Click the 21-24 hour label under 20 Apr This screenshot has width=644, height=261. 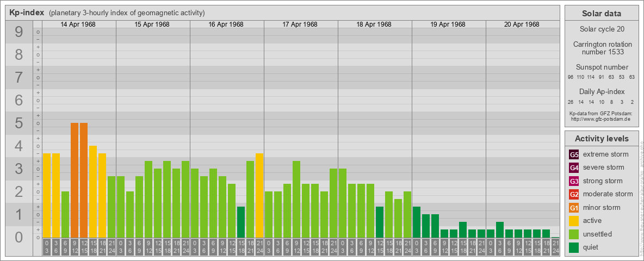555,247
